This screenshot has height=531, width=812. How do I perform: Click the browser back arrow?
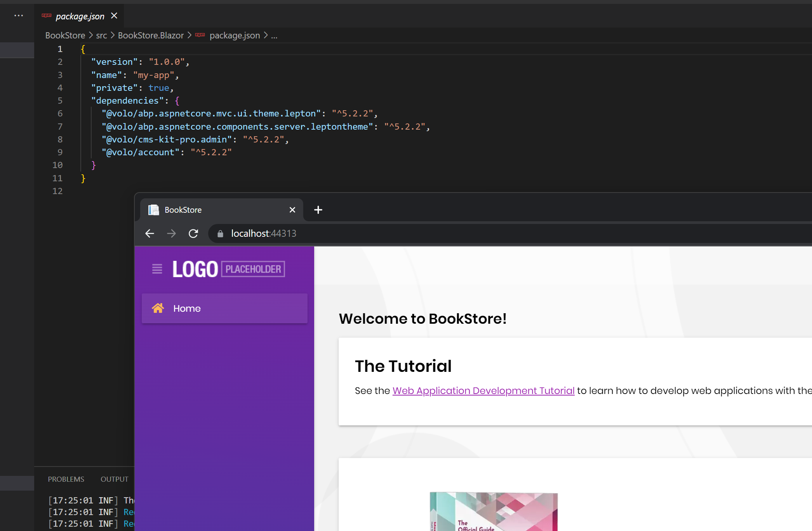click(150, 233)
